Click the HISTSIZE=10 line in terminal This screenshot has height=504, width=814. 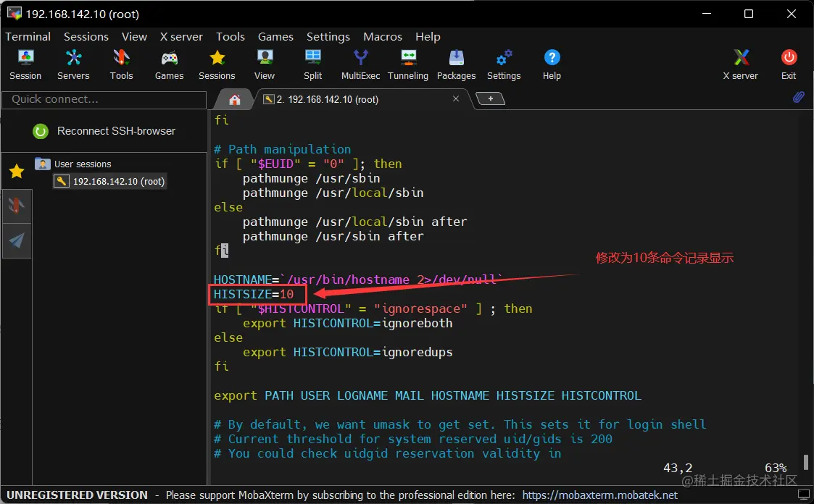coord(254,295)
